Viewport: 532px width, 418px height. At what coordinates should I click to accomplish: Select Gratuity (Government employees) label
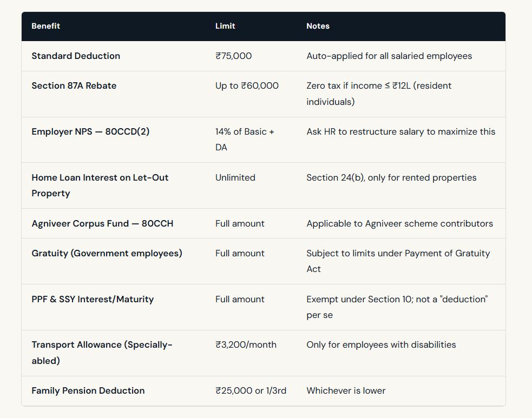[107, 253]
